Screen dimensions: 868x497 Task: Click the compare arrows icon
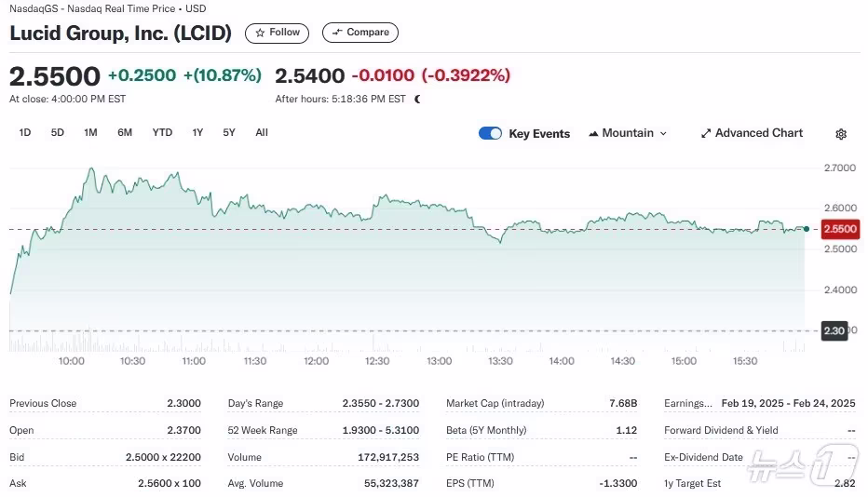[x=336, y=32]
